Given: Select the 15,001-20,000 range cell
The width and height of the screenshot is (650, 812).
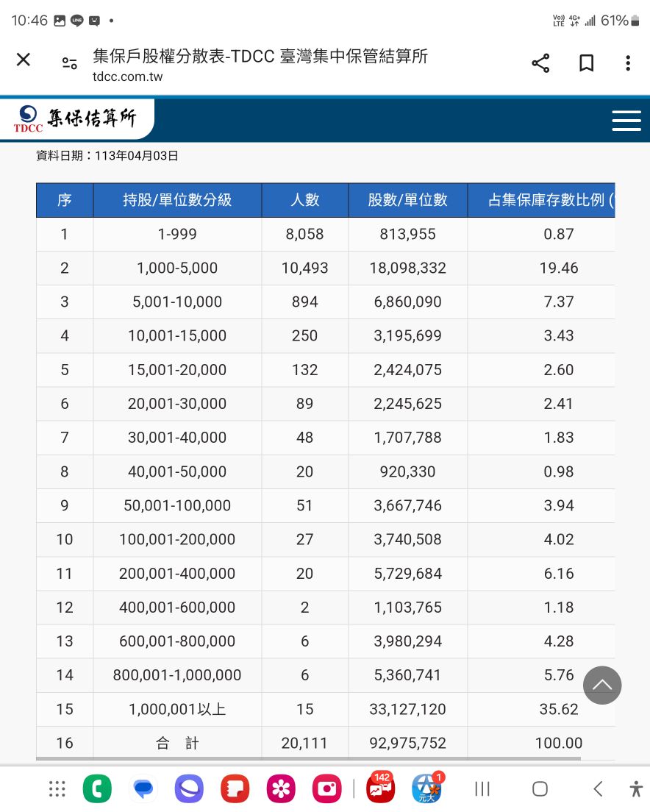Looking at the screenshot, I should pyautogui.click(x=177, y=370).
